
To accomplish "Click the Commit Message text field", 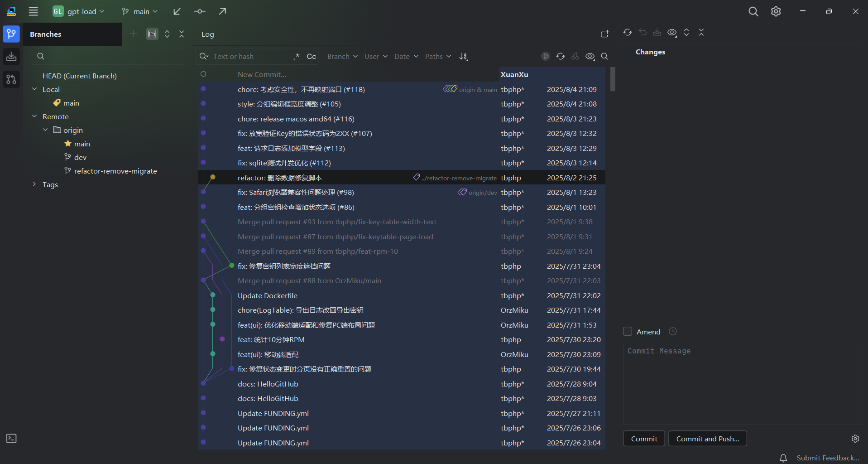I will [x=743, y=384].
